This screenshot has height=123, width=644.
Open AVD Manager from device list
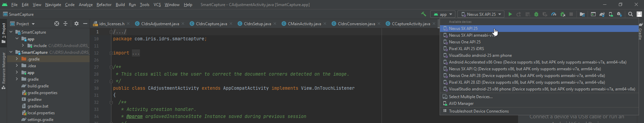pyautogui.click(x=539, y=104)
